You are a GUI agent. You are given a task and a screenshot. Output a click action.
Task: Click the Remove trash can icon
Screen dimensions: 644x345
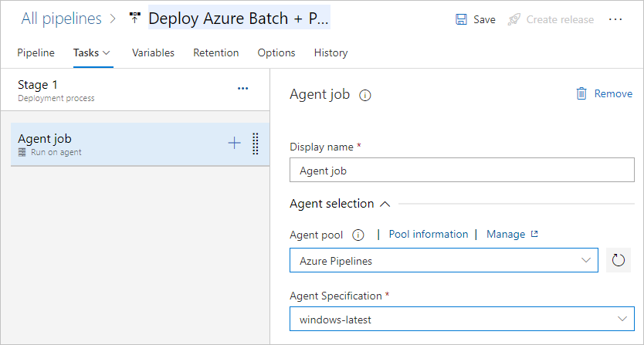[x=581, y=93]
